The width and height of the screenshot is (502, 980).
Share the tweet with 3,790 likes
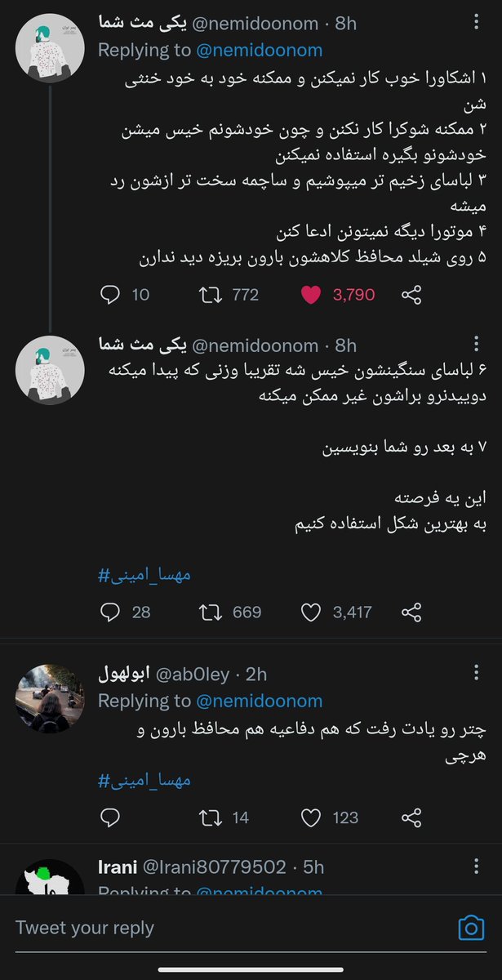click(413, 294)
